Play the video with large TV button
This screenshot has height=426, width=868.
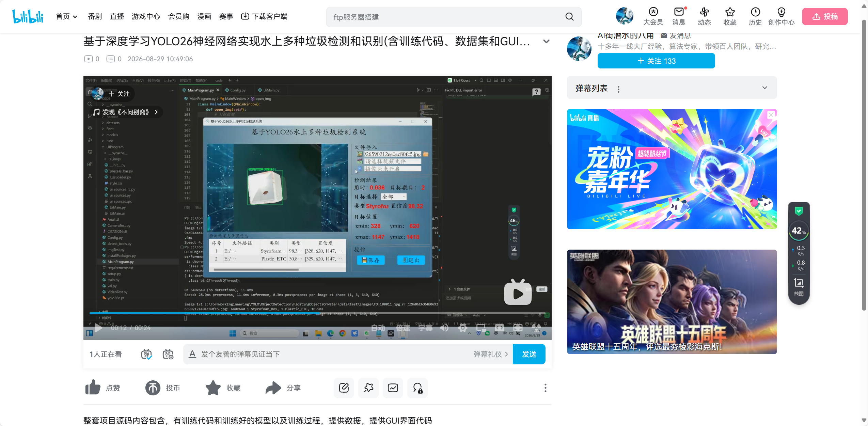pos(518,292)
